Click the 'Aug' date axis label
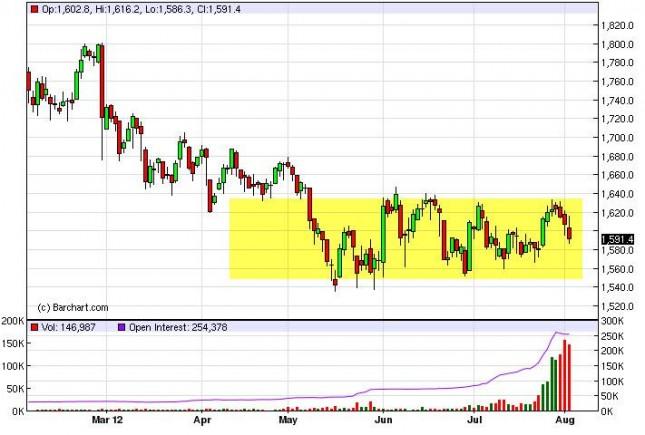Screen dimensions: 645x435 pos(565,420)
